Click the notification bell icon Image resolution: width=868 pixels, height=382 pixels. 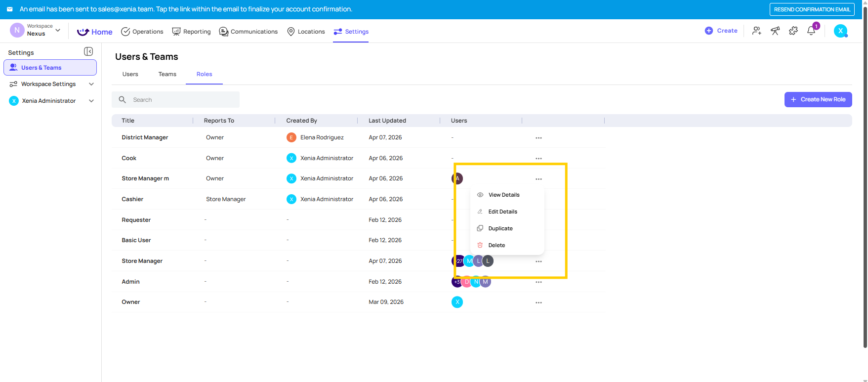pos(811,31)
